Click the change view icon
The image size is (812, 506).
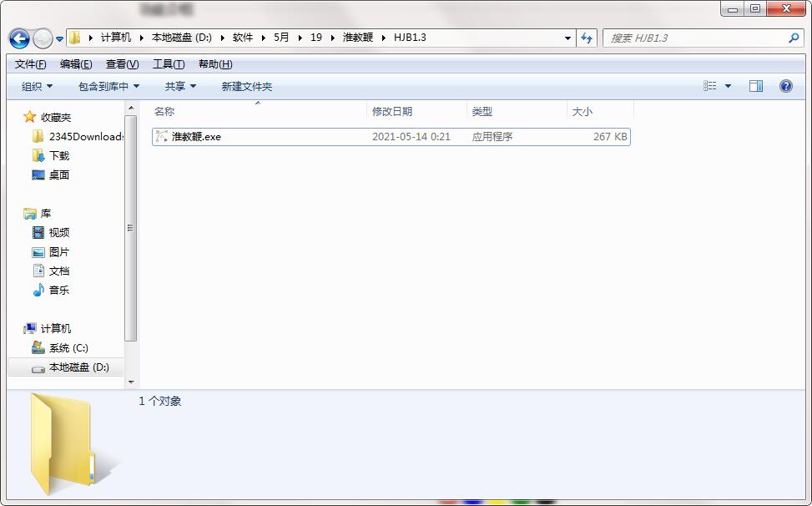pyautogui.click(x=710, y=86)
